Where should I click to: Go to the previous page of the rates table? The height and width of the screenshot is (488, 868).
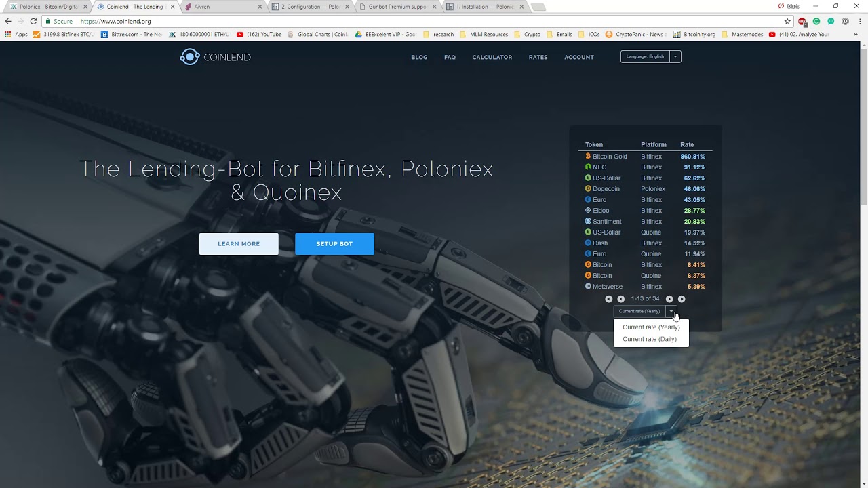tap(620, 299)
